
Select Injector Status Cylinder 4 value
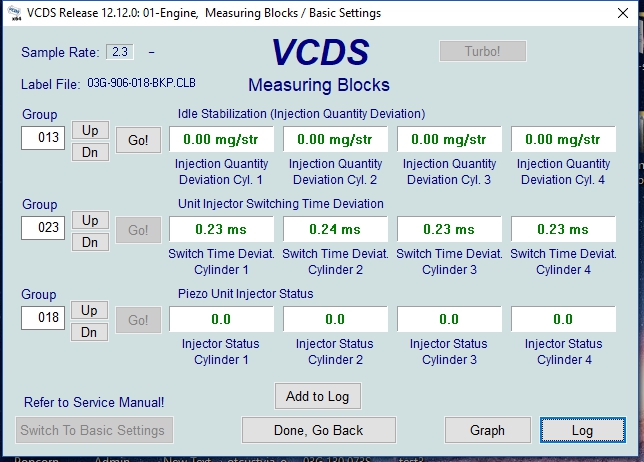563,319
